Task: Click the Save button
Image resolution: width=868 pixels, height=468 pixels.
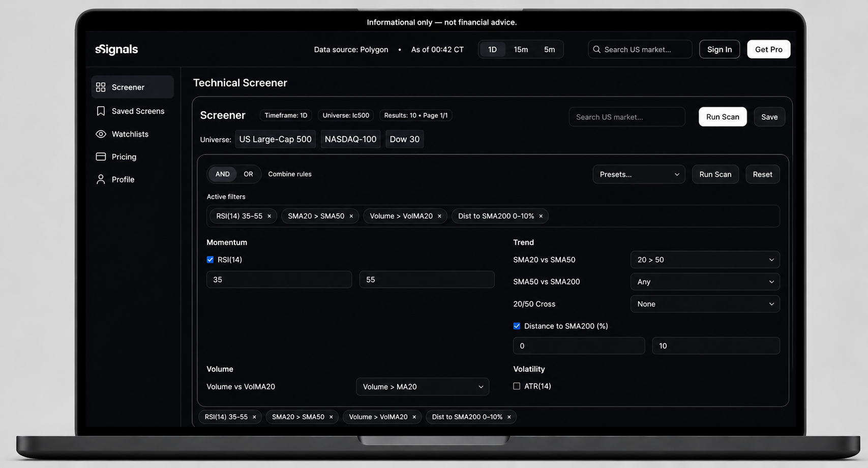Action: 769,117
